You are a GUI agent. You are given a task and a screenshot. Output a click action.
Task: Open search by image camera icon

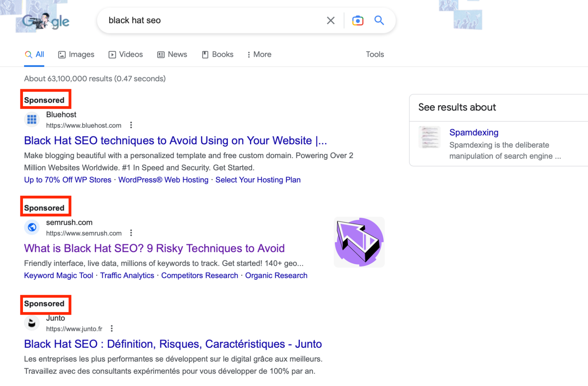(x=357, y=21)
